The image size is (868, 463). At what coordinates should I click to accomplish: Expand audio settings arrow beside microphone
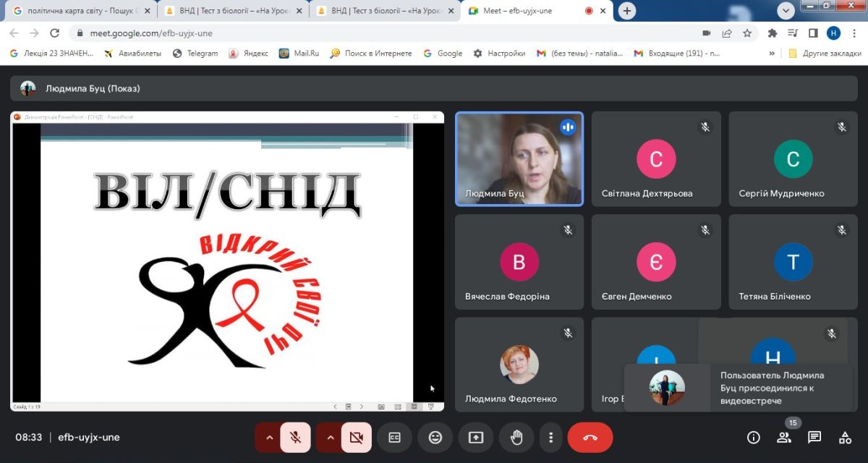point(269,438)
